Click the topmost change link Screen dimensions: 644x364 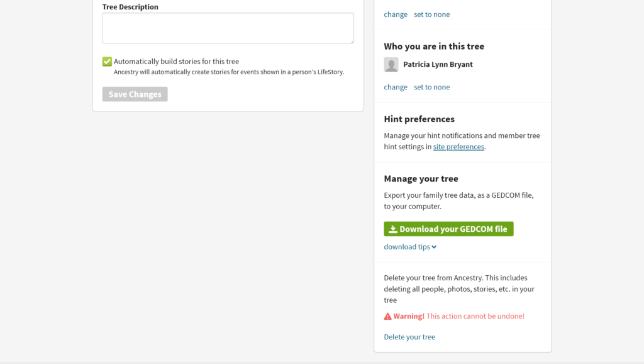click(395, 14)
